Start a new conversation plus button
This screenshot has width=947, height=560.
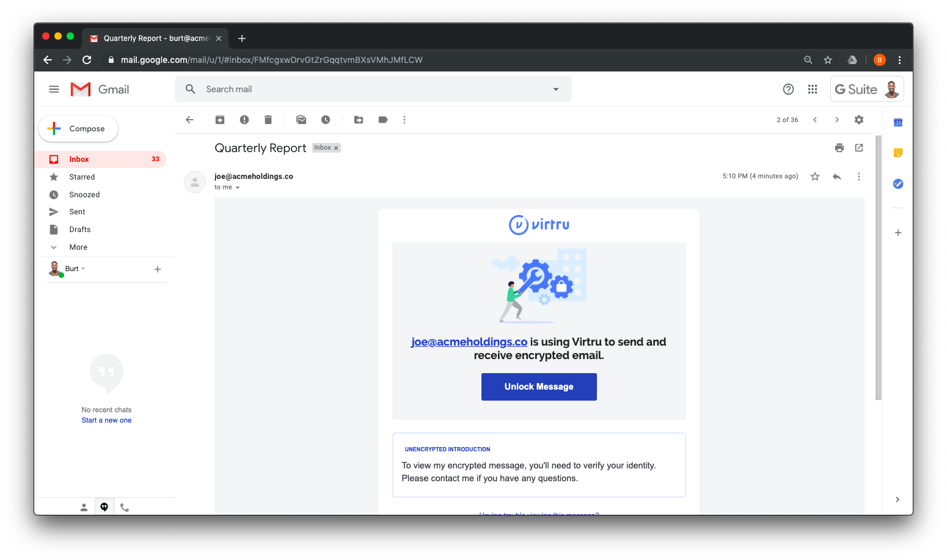tap(158, 269)
